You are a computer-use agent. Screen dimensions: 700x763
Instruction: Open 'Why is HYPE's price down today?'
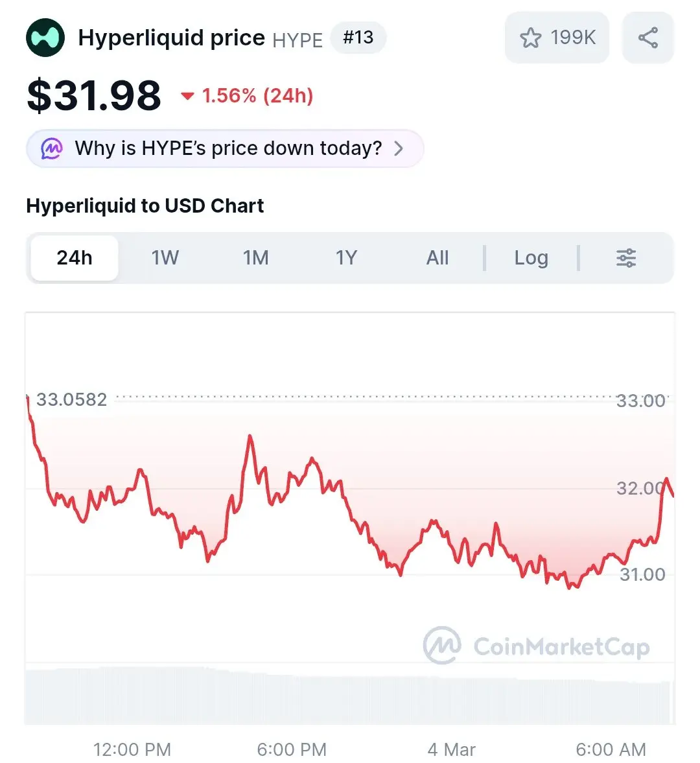[x=228, y=148]
